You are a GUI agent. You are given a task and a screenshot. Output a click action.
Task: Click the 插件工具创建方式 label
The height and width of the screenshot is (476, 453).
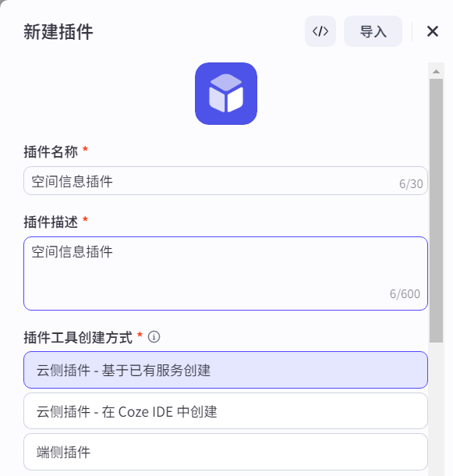click(x=78, y=337)
